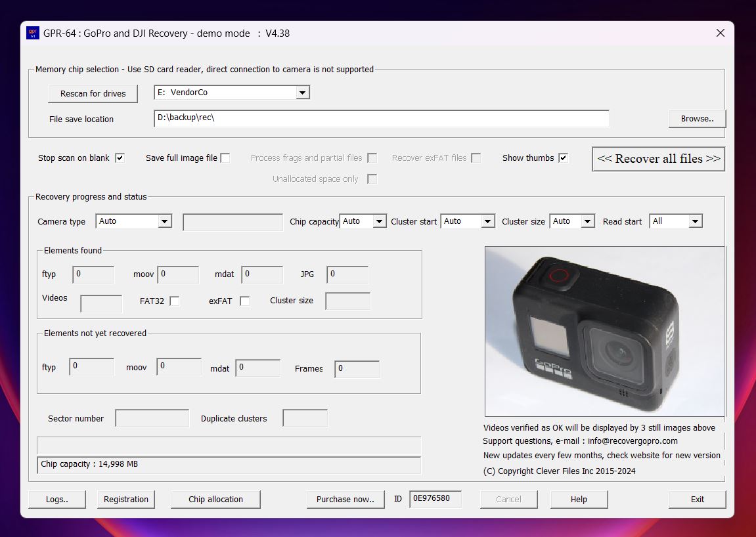Toggle Stop scan on blank checkbox

point(120,158)
